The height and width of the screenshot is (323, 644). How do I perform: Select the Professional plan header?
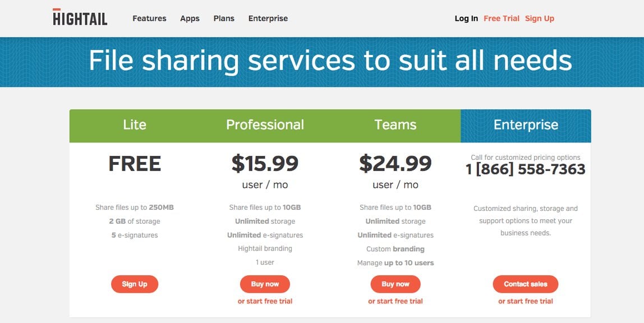pos(265,126)
